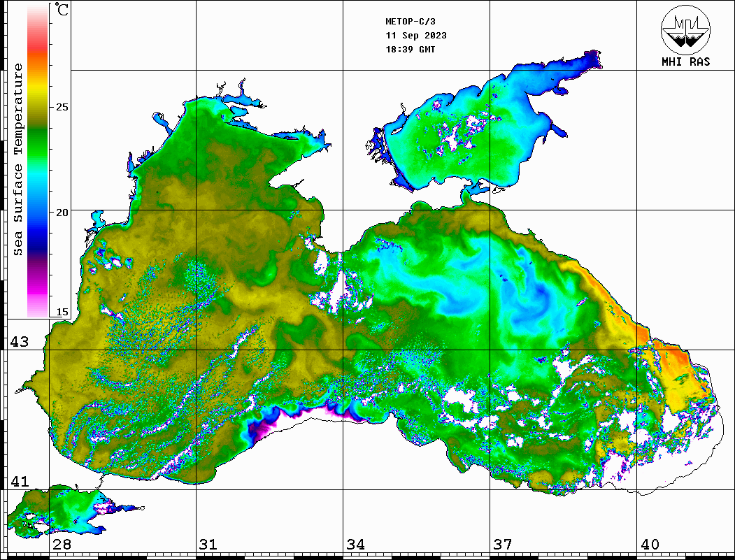The image size is (735, 560).
Task: Click longitude label 34
Action: coord(355,545)
